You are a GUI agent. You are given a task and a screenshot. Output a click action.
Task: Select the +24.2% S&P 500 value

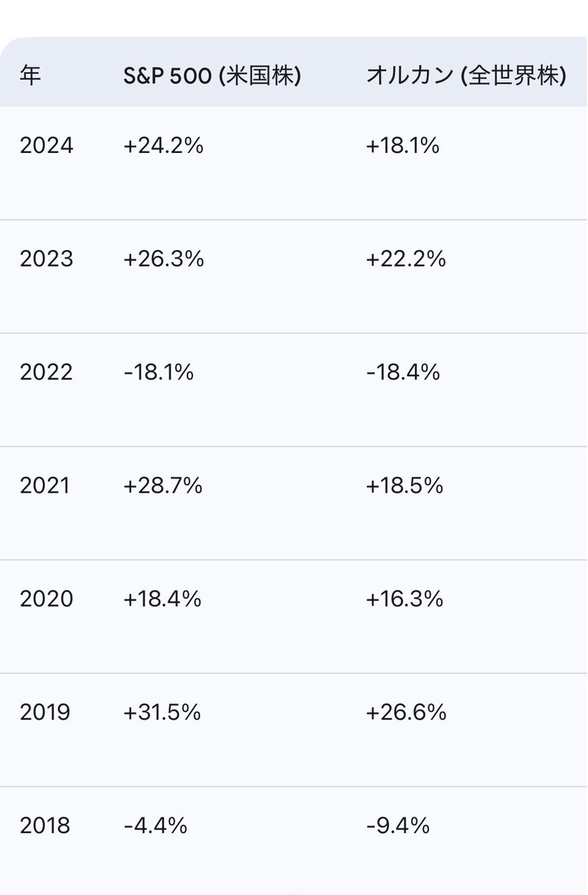click(163, 146)
